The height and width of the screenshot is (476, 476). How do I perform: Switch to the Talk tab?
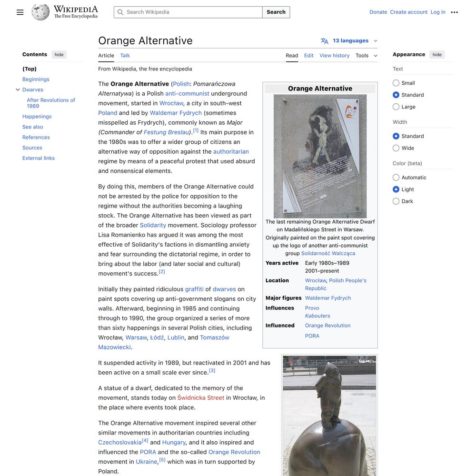(x=125, y=56)
